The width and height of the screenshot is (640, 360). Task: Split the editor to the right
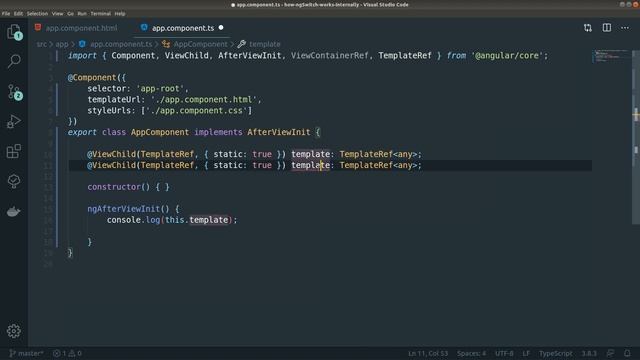pos(607,28)
